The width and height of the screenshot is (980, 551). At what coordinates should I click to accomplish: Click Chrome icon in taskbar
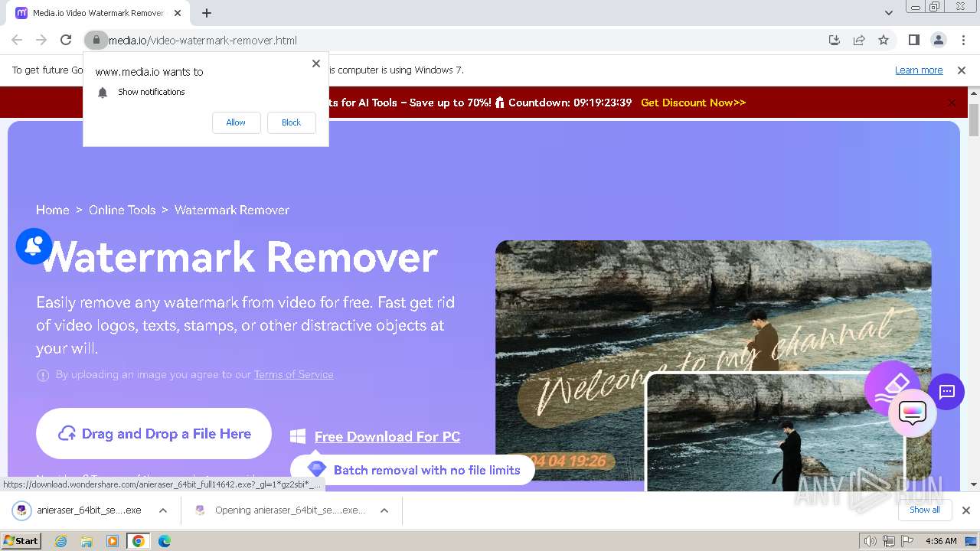coord(138,541)
